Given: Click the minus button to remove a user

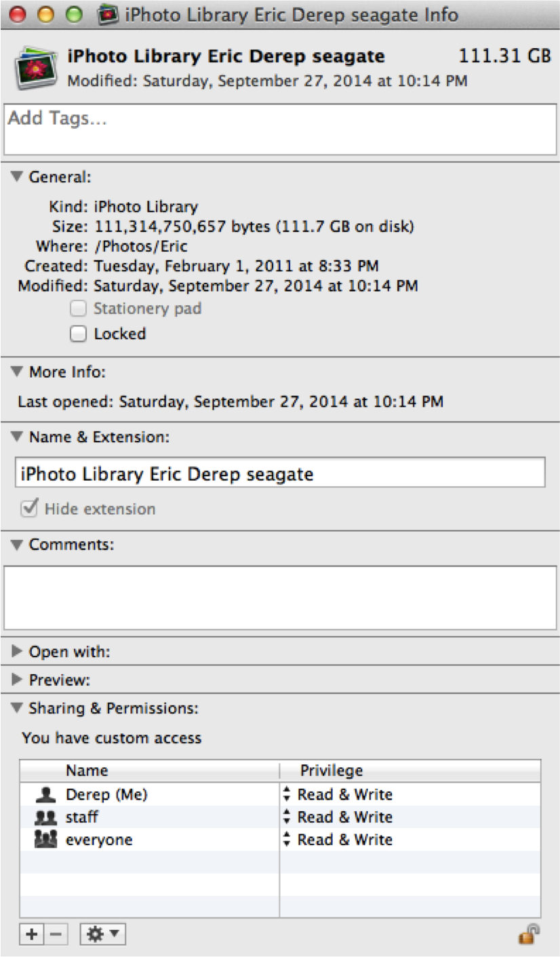Looking at the screenshot, I should [56, 935].
